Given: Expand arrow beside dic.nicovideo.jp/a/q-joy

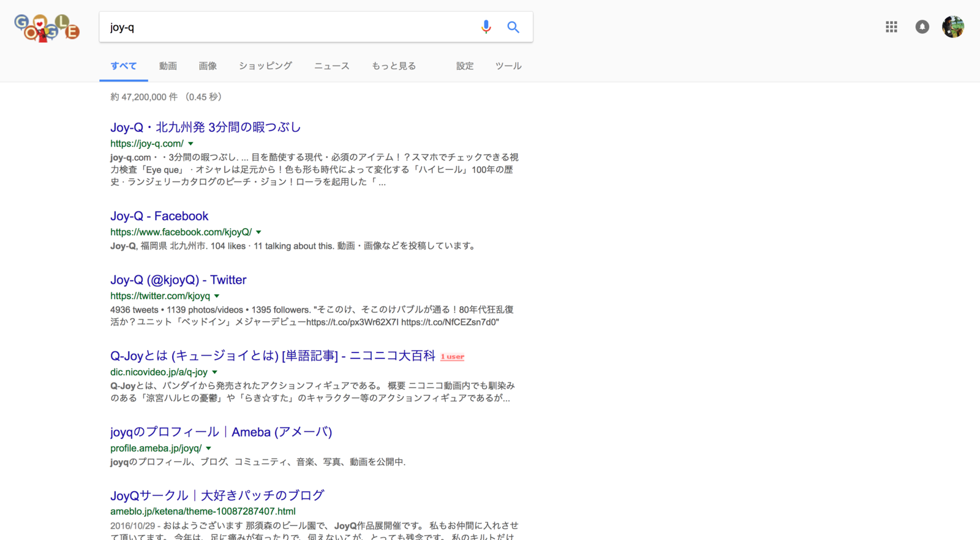Looking at the screenshot, I should click(214, 372).
